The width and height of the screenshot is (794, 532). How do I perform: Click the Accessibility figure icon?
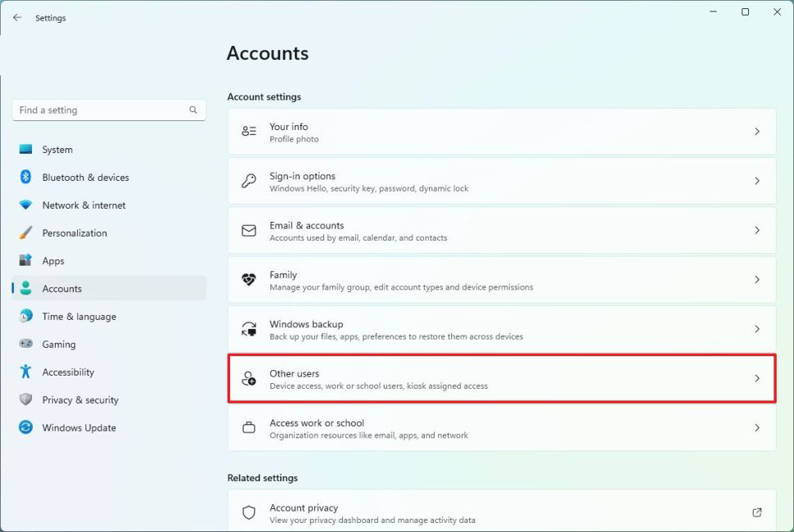coord(25,372)
